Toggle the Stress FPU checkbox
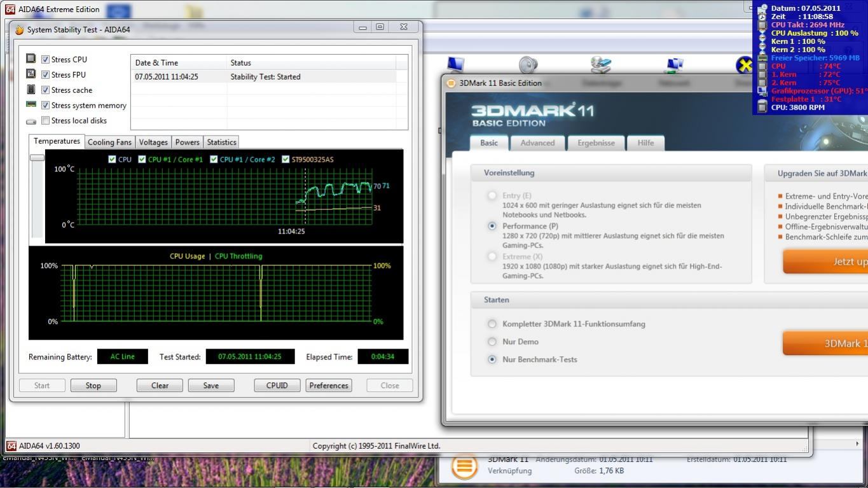This screenshot has height=488, width=868. [x=45, y=74]
